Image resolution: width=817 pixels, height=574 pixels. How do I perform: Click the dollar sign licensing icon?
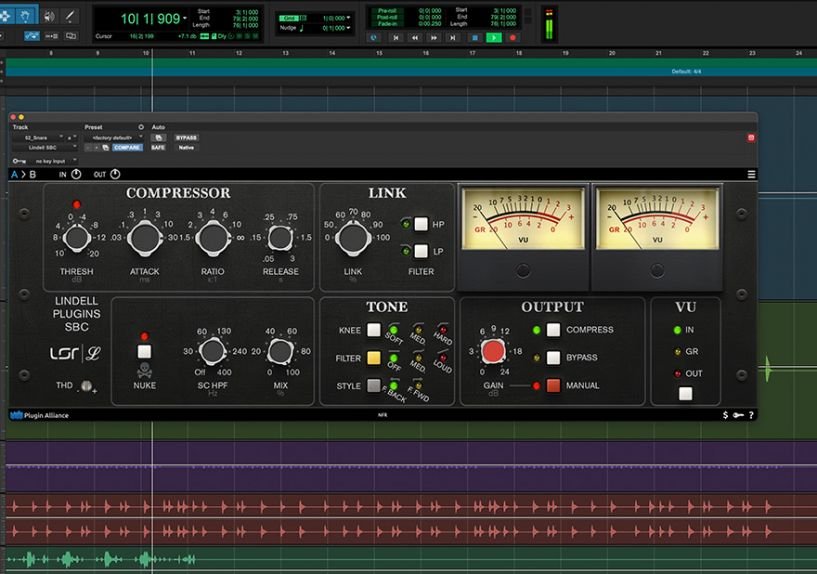pos(726,414)
